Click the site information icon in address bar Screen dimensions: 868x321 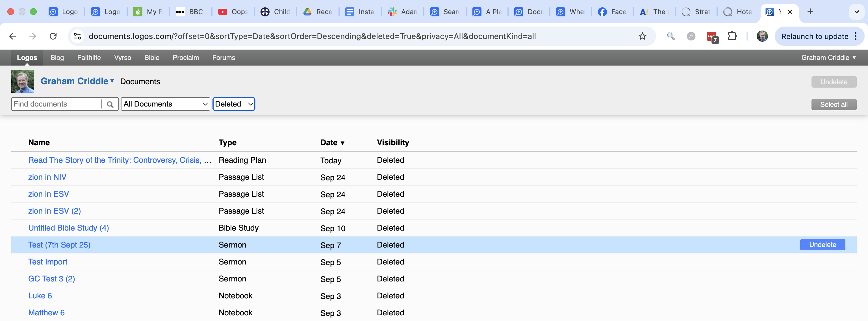tap(77, 36)
